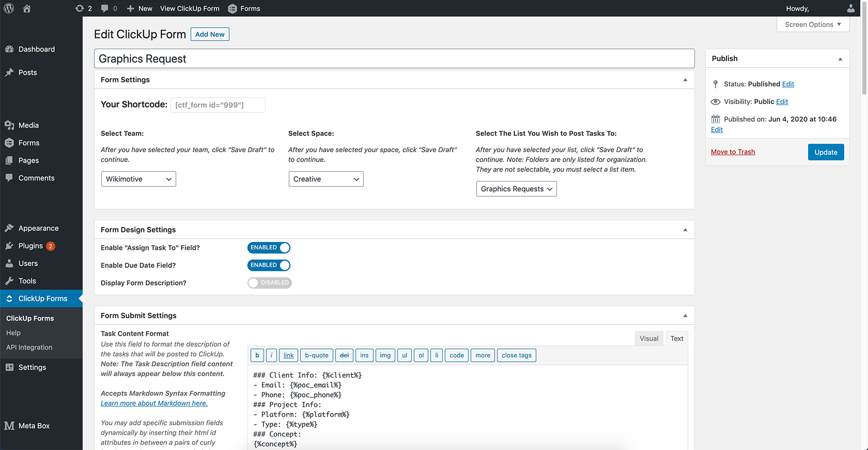This screenshot has height=450, width=868.
Task: Collapse the Form Submit Settings panel
Action: pos(685,316)
